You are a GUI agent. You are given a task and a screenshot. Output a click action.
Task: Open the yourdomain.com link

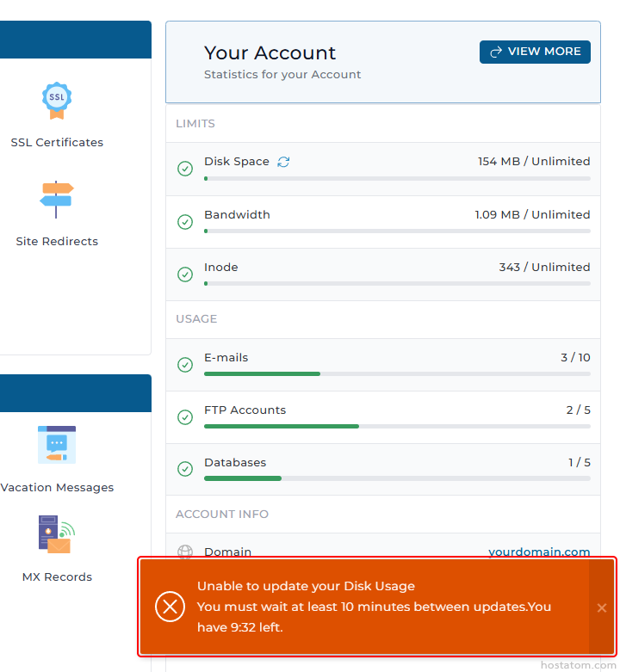pos(539,552)
